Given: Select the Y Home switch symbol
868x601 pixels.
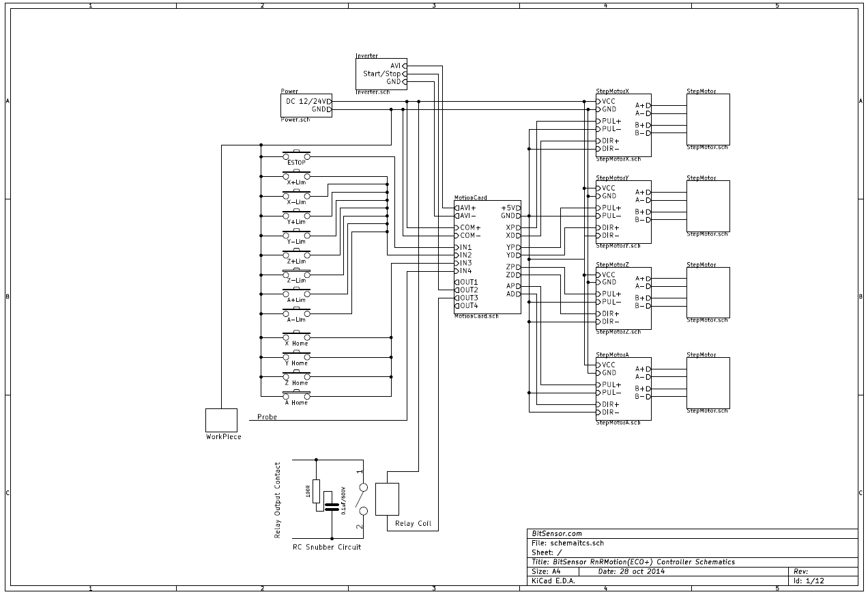Looking at the screenshot, I should click(296, 356).
